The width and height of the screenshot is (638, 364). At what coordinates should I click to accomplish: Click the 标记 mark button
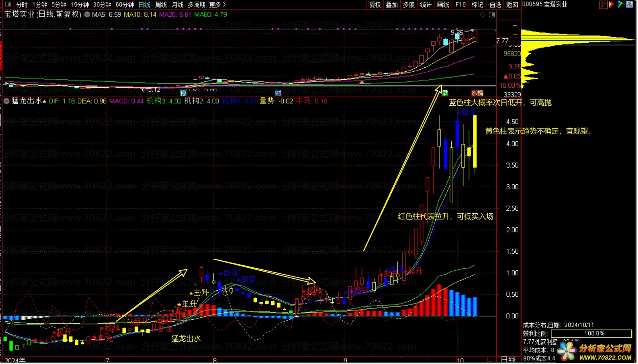coord(477,5)
